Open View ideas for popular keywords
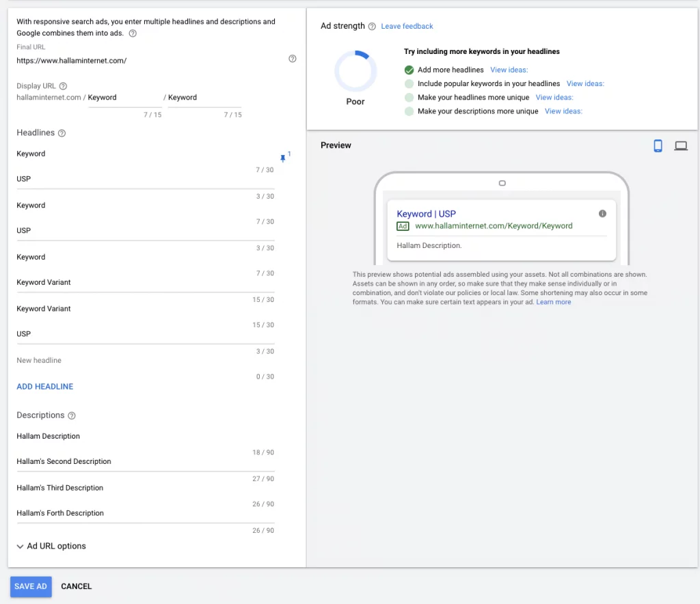 click(x=585, y=83)
